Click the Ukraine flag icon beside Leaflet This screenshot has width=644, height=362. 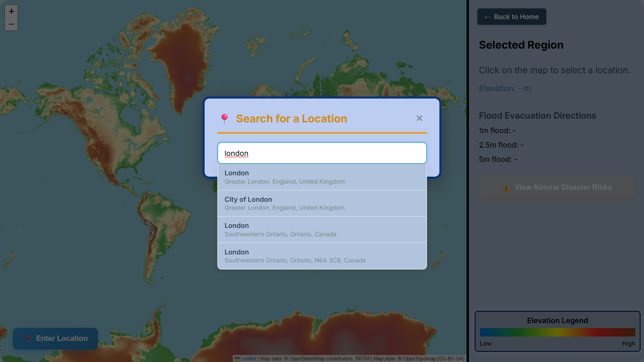[x=237, y=359]
